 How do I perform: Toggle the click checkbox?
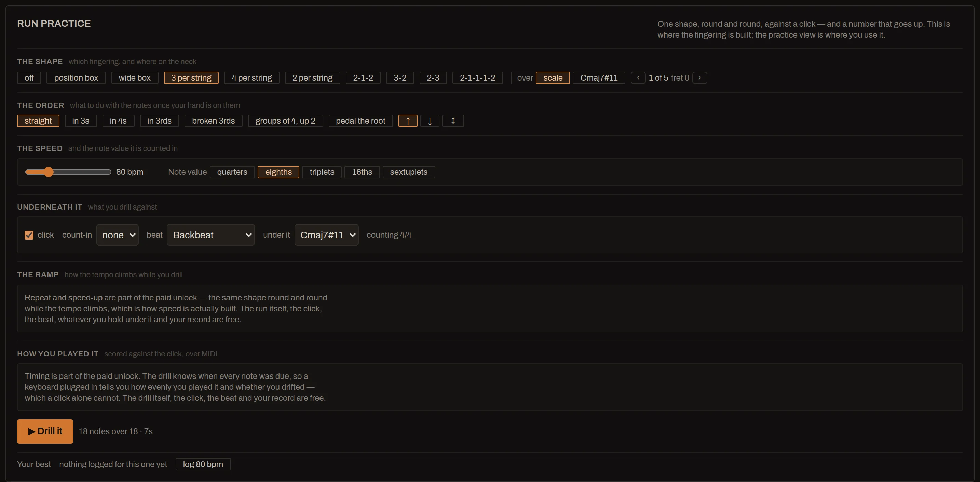click(29, 235)
